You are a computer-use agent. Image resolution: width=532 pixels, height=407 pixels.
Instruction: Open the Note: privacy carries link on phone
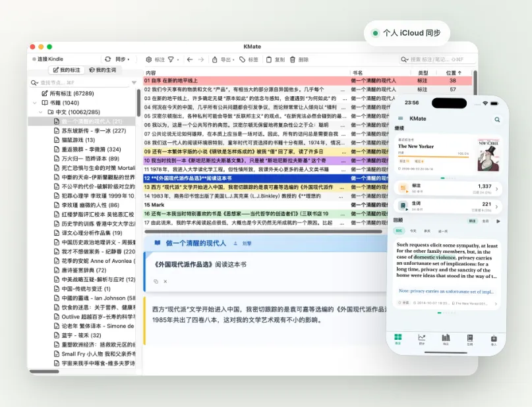coord(446,292)
